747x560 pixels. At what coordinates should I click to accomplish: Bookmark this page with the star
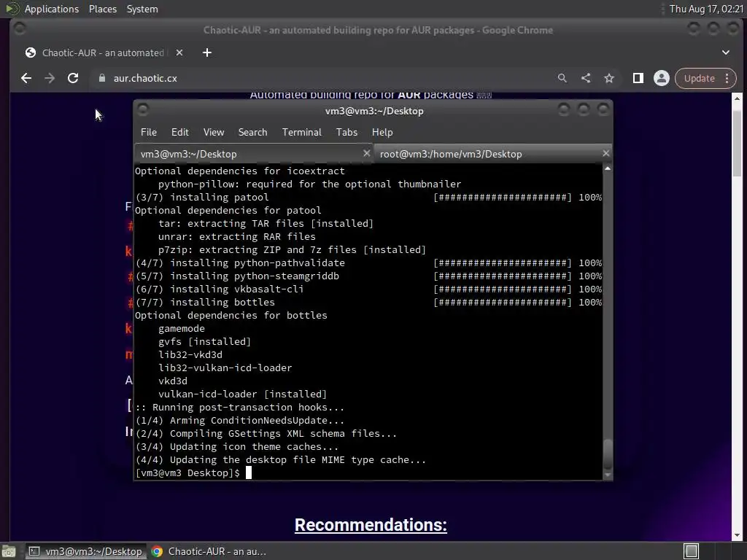(609, 78)
